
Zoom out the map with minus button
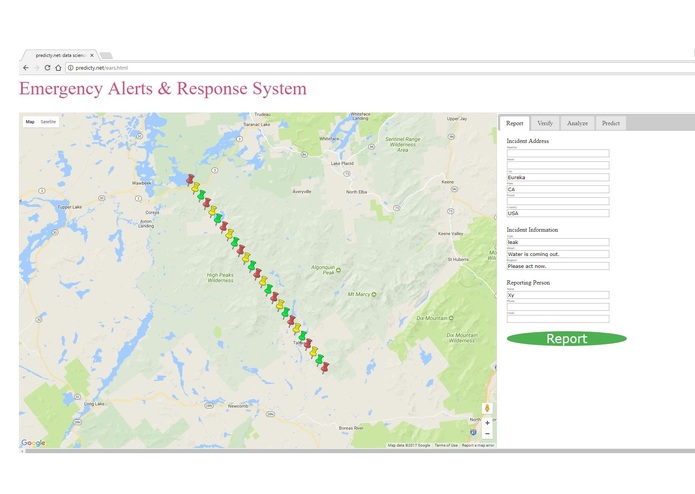[487, 434]
